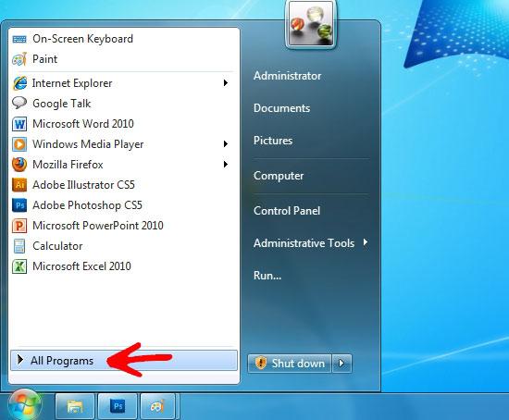Open Control Panel
This screenshot has width=509, height=420.
[x=287, y=211]
